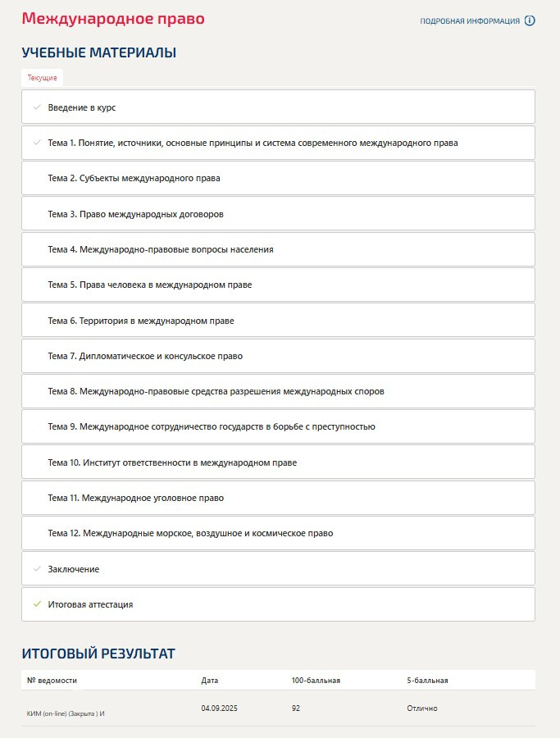Click checkmark icon next to Введение в курс

click(x=37, y=107)
